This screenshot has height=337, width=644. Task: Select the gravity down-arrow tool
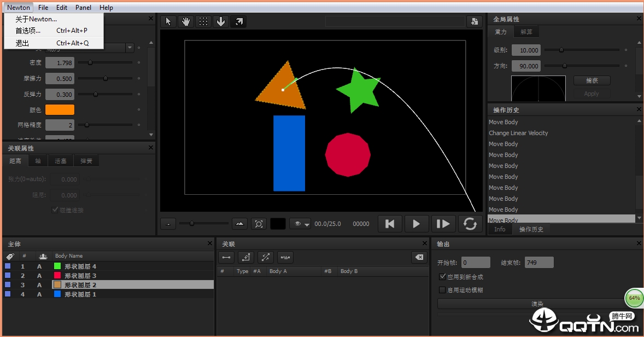click(x=221, y=21)
